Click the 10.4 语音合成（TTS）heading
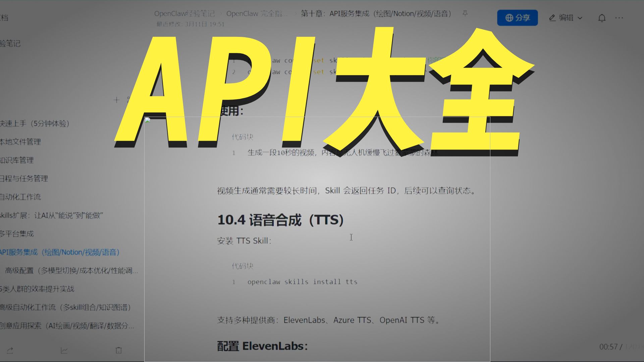 (280, 220)
